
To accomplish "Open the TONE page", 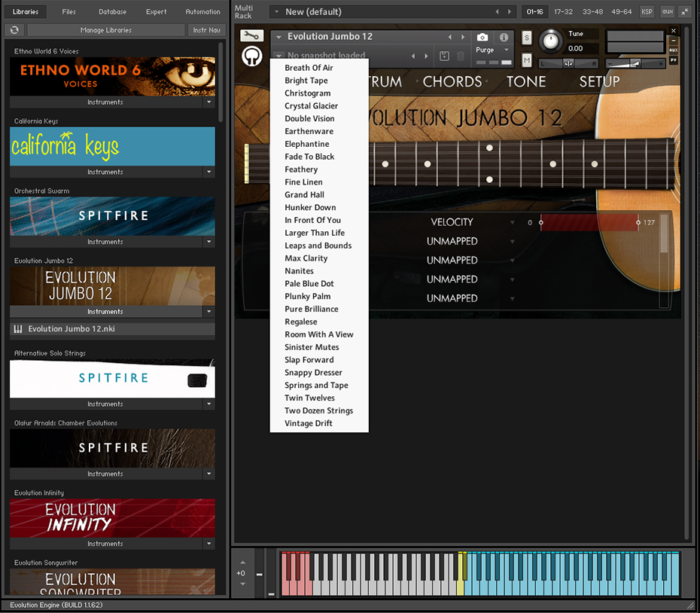I will coord(526,82).
